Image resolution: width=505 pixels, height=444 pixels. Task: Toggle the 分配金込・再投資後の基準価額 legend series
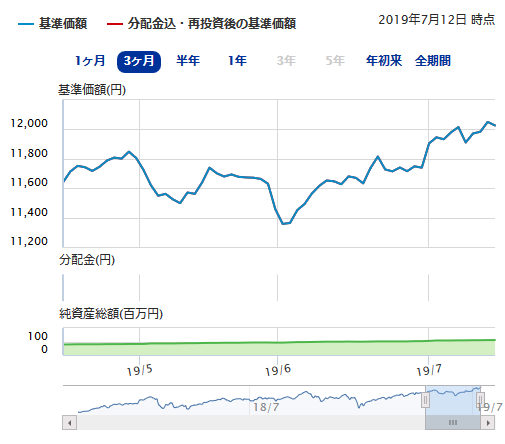pos(201,24)
